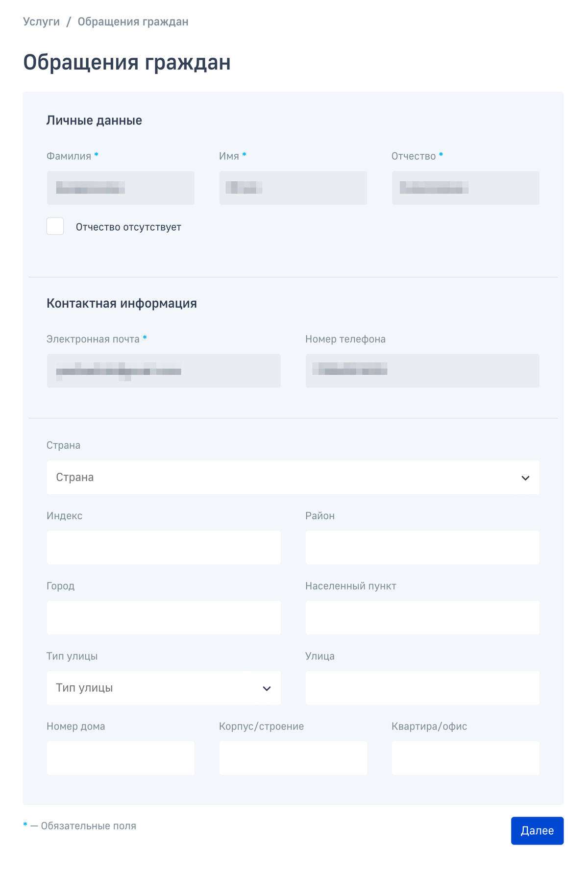
Task: Tick the "Отчество отсутствует" checkbox
Action: click(x=55, y=226)
